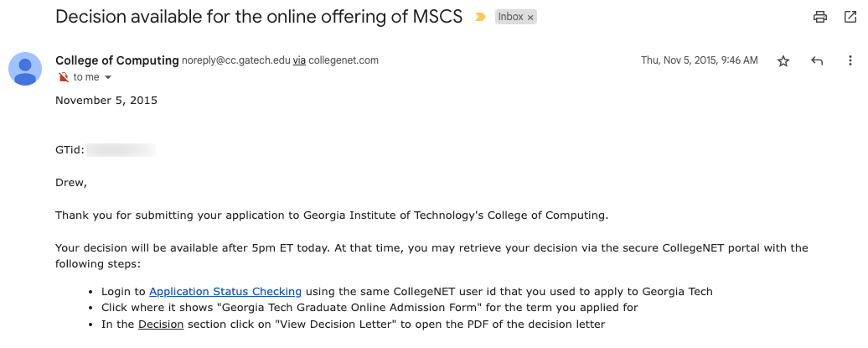The height and width of the screenshot is (348, 868).
Task: Open the three-dot More options menu
Action: (850, 61)
